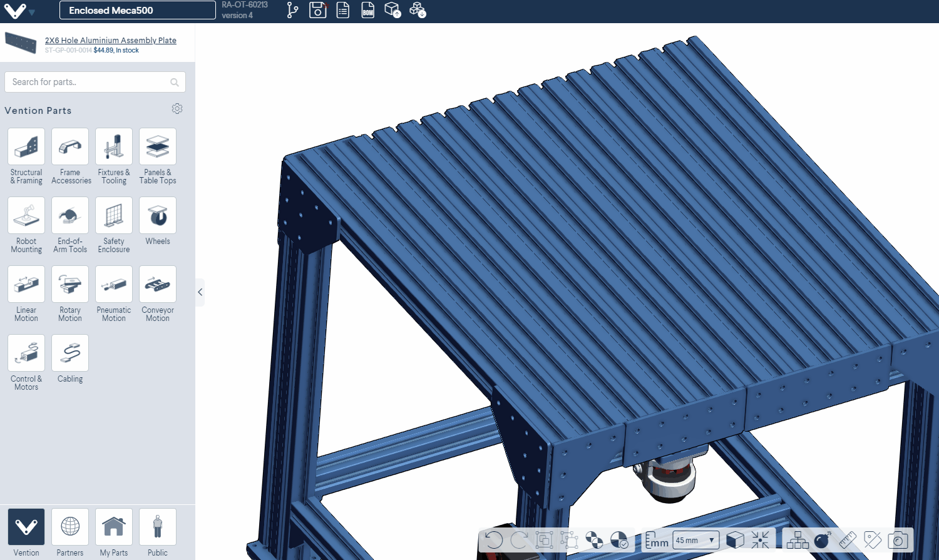The image size is (939, 560).
Task: Open the design notes document icon
Action: [343, 10]
